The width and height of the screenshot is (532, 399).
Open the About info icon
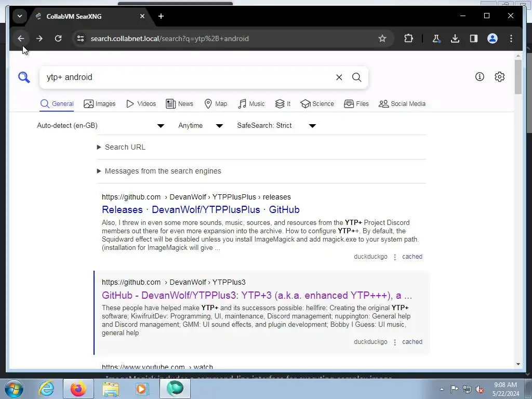click(480, 77)
